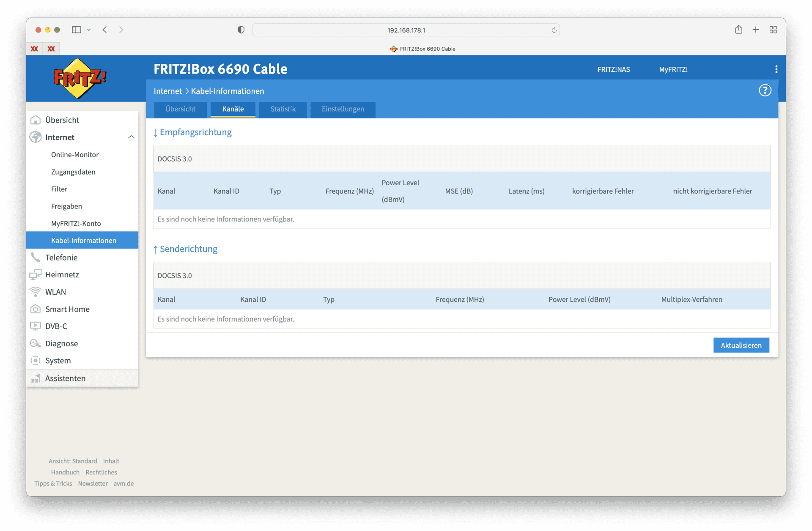
Task: Click the address bar 192.168.178.1
Action: pyautogui.click(x=406, y=30)
